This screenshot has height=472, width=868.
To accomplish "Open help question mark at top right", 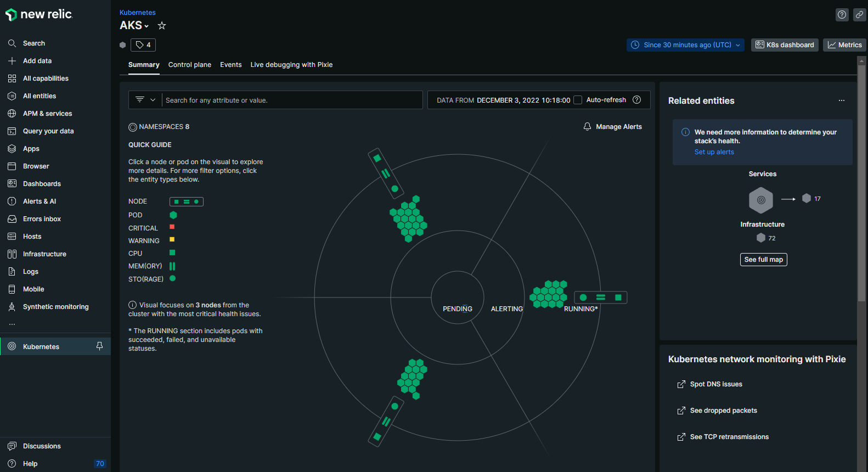I will click(842, 15).
